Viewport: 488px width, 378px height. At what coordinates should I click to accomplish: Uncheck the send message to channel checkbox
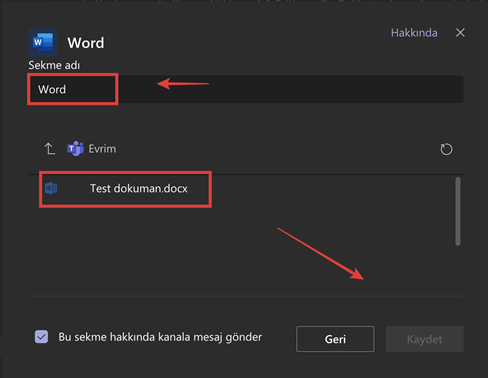click(x=41, y=337)
